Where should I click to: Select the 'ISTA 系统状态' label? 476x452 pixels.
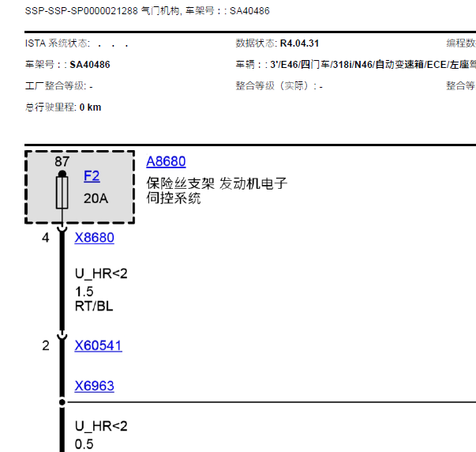coord(58,43)
